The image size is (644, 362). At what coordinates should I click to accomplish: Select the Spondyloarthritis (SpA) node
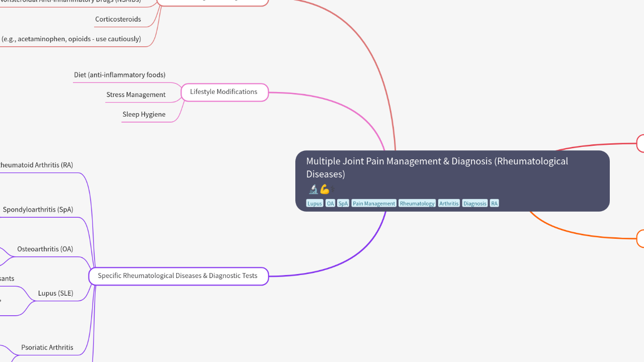pyautogui.click(x=38, y=209)
